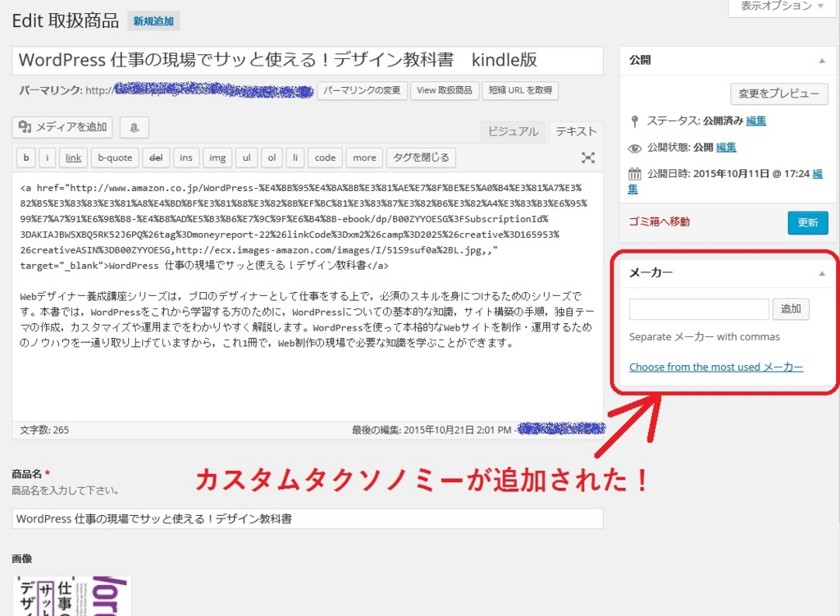Click the fullscreen distraction-free editor icon
Viewport: 840px width, 616px height.
point(587,157)
